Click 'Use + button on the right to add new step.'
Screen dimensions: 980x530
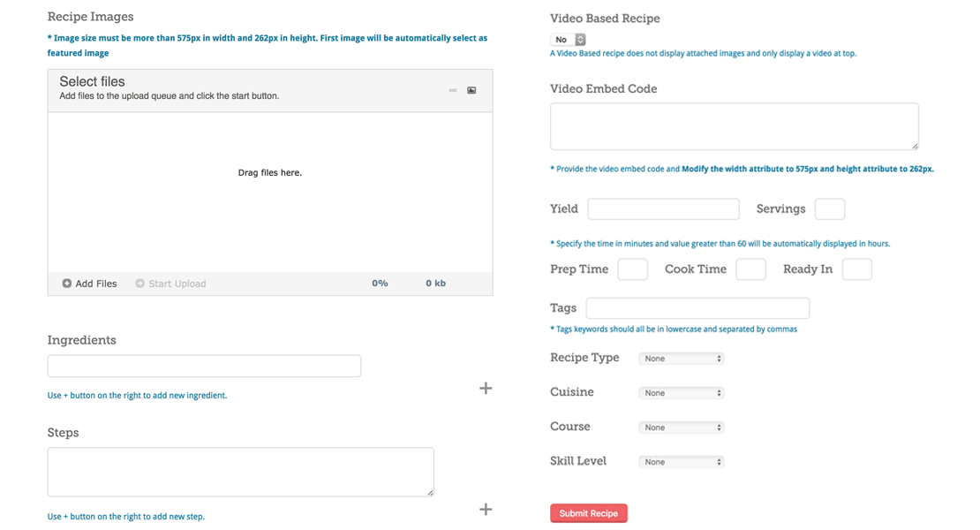tap(125, 516)
